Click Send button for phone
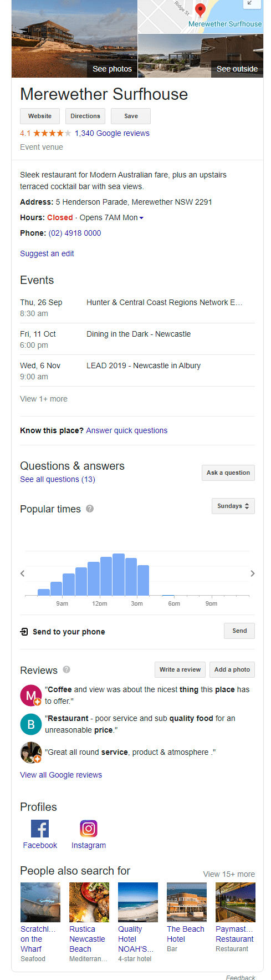This screenshot has height=980, width=271. (239, 631)
